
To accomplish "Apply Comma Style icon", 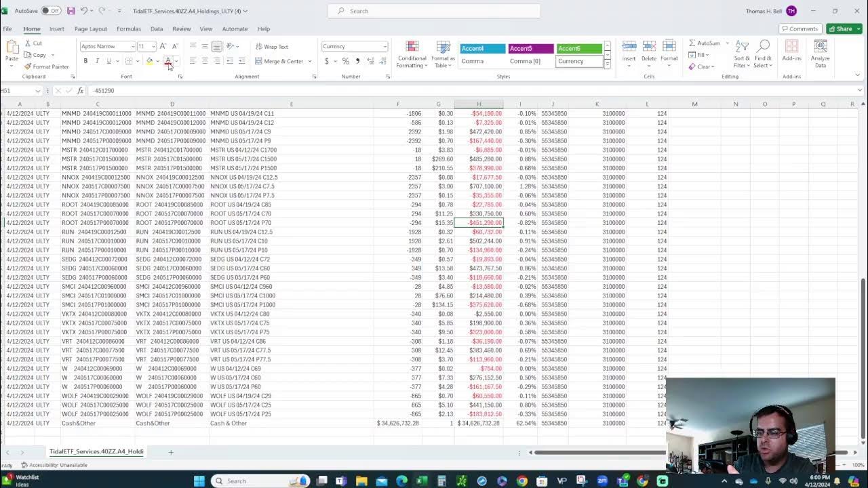I will click(x=357, y=61).
